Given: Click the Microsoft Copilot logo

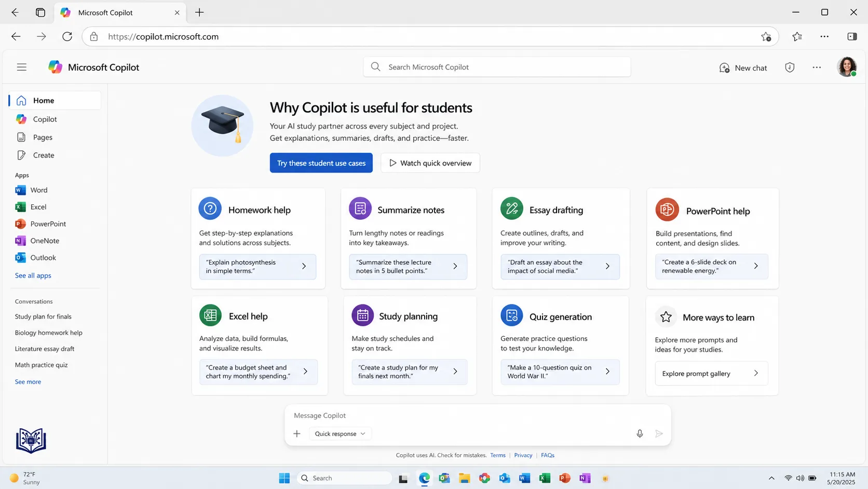Looking at the screenshot, I should 55,67.
